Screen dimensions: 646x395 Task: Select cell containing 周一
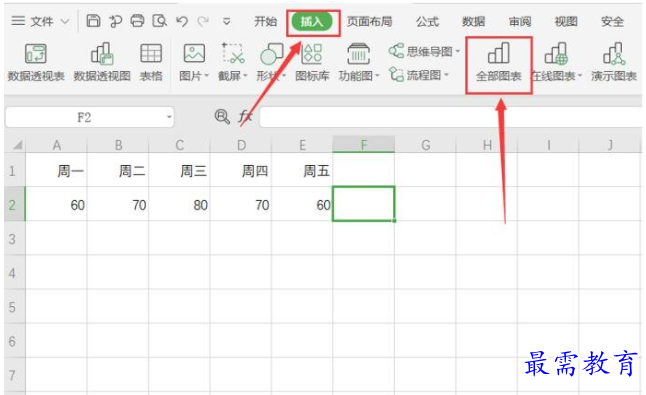(56, 170)
